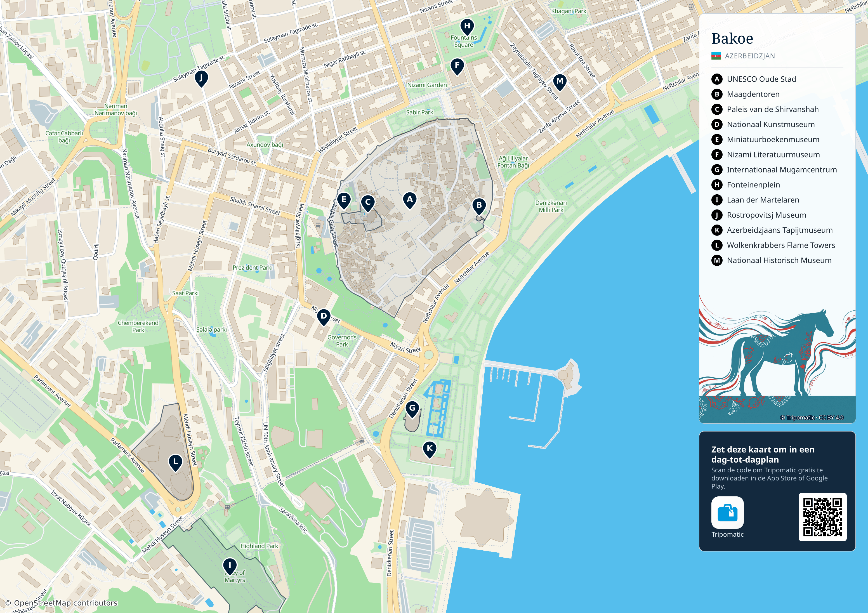Image resolution: width=868 pixels, height=613 pixels.
Task: Click map pin M near Rasul Rza Street
Action: click(560, 82)
